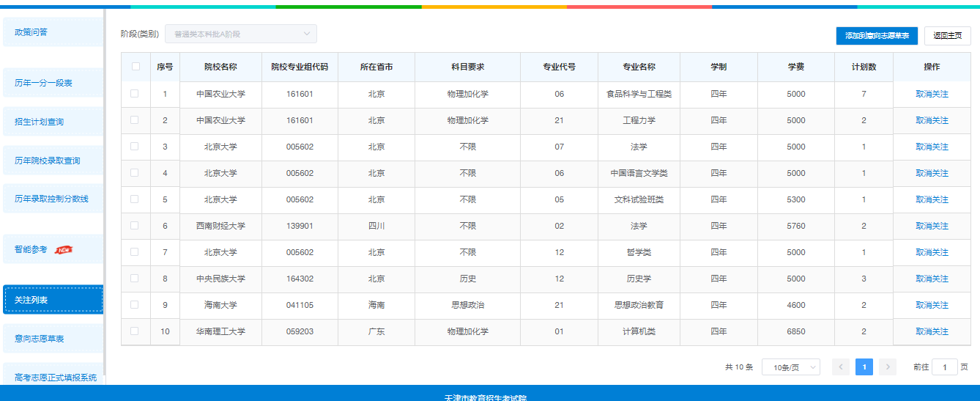Screen dimensions: 980x401
Task: Click 取消关注 for row 3 北京大学 法学
Action: (932, 147)
